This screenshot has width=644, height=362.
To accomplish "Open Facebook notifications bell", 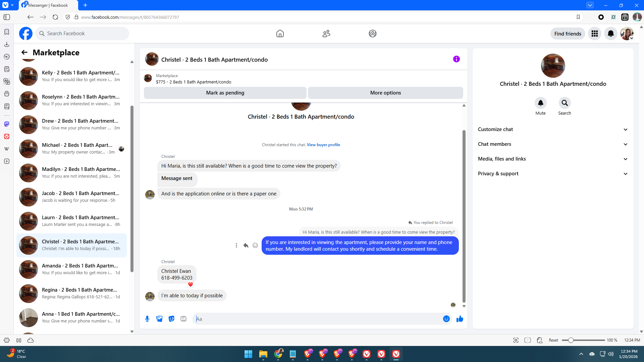I will [x=611, y=34].
